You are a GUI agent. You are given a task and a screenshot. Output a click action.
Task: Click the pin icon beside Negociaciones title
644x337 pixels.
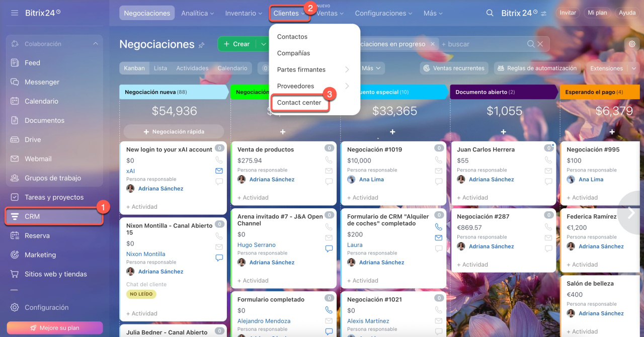pos(201,45)
